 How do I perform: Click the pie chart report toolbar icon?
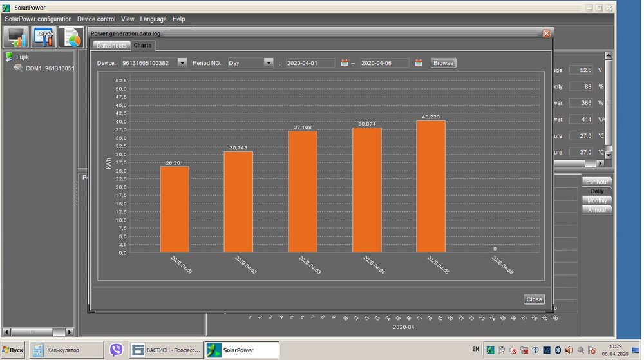71,37
